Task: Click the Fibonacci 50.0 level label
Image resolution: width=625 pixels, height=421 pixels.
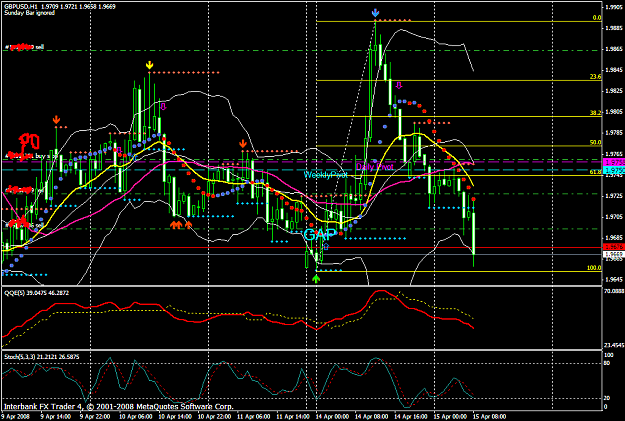Action: tap(596, 142)
